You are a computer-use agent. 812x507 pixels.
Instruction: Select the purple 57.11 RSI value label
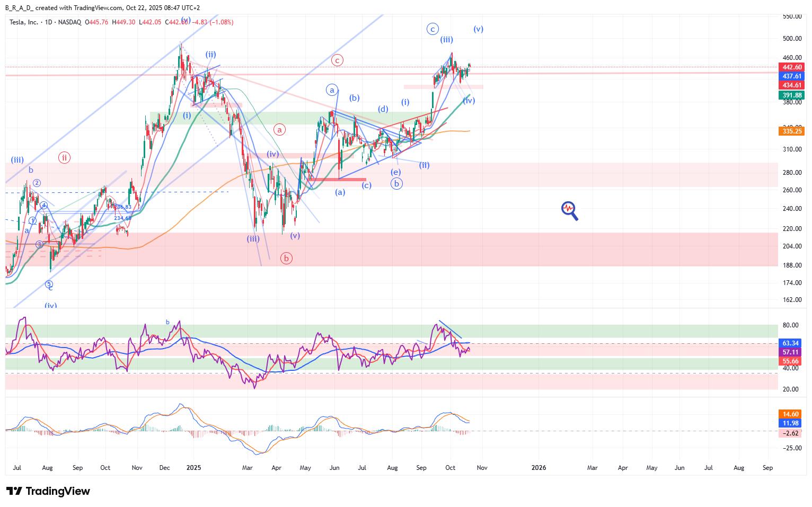pyautogui.click(x=791, y=352)
